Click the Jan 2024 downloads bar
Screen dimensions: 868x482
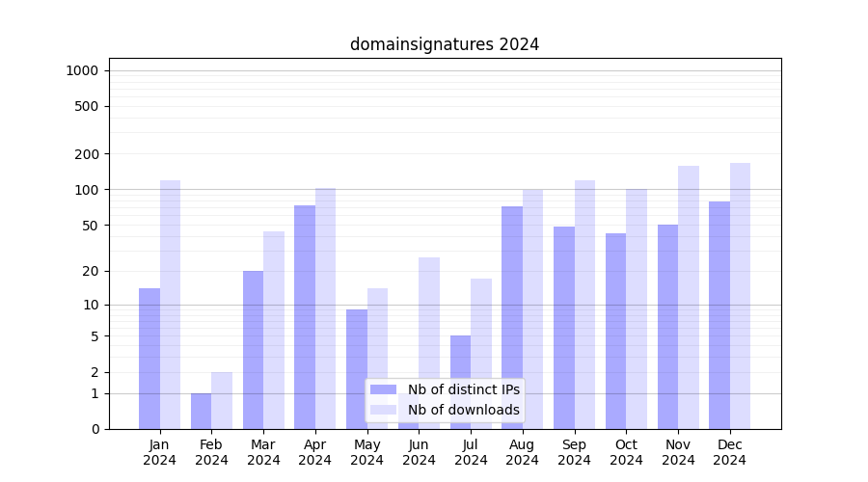tap(170, 304)
